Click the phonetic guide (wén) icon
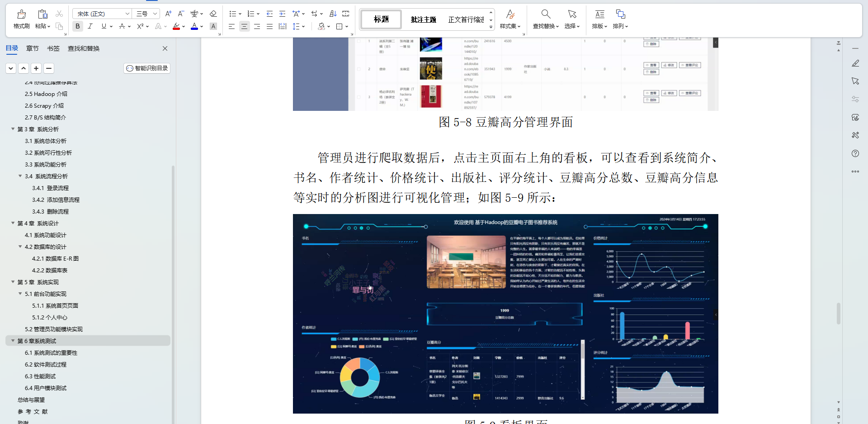 click(x=194, y=14)
